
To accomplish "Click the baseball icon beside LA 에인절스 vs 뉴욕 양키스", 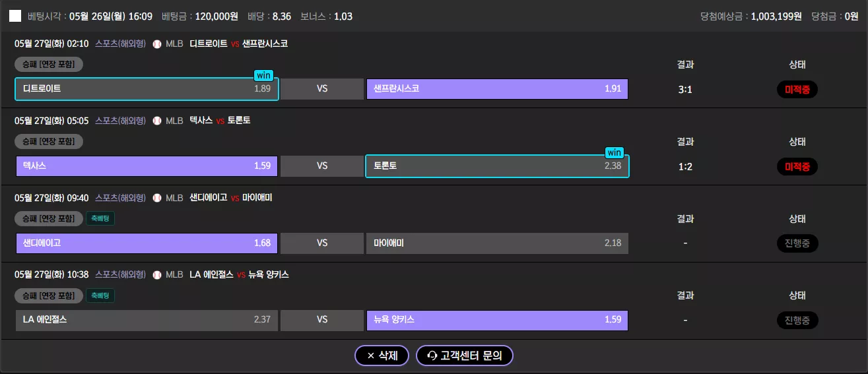I will 157,274.
